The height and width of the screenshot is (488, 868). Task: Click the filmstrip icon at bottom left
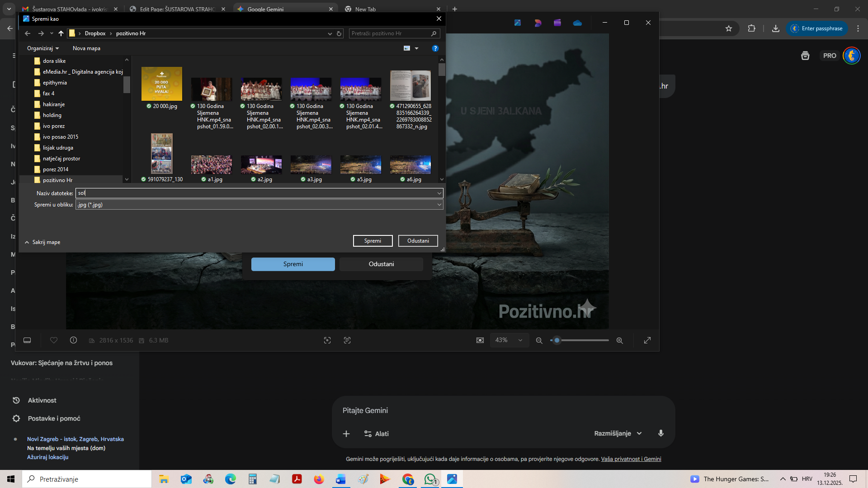[27, 340]
